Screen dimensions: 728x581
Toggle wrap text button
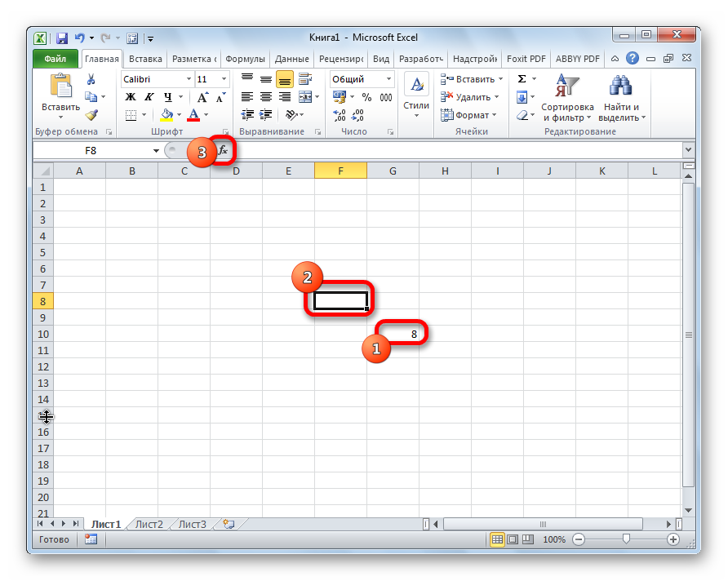[x=305, y=79]
